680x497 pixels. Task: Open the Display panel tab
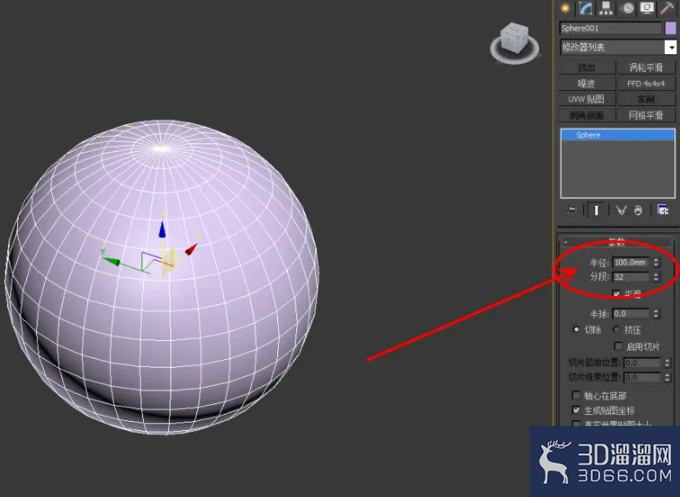coord(647,8)
